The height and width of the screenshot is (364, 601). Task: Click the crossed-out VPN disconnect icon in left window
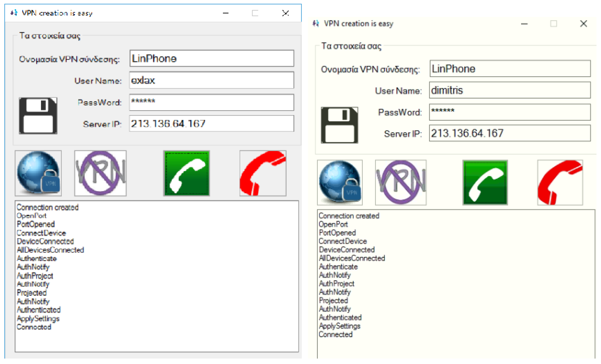(100, 174)
